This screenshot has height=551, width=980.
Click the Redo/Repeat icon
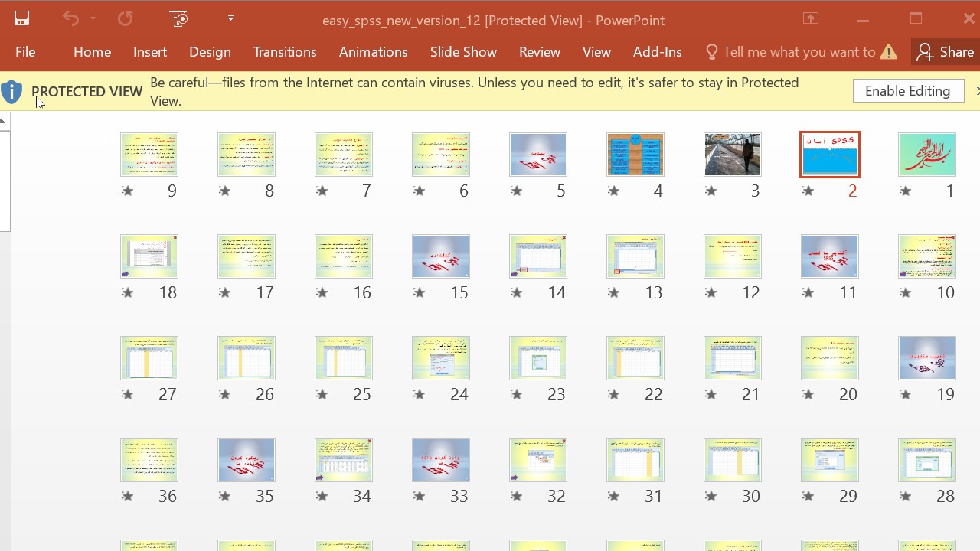pyautogui.click(x=125, y=19)
